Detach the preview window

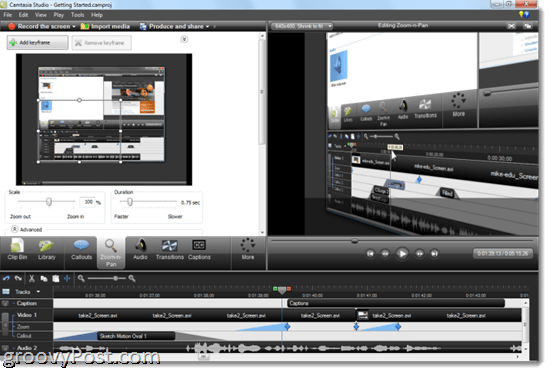coord(527,26)
